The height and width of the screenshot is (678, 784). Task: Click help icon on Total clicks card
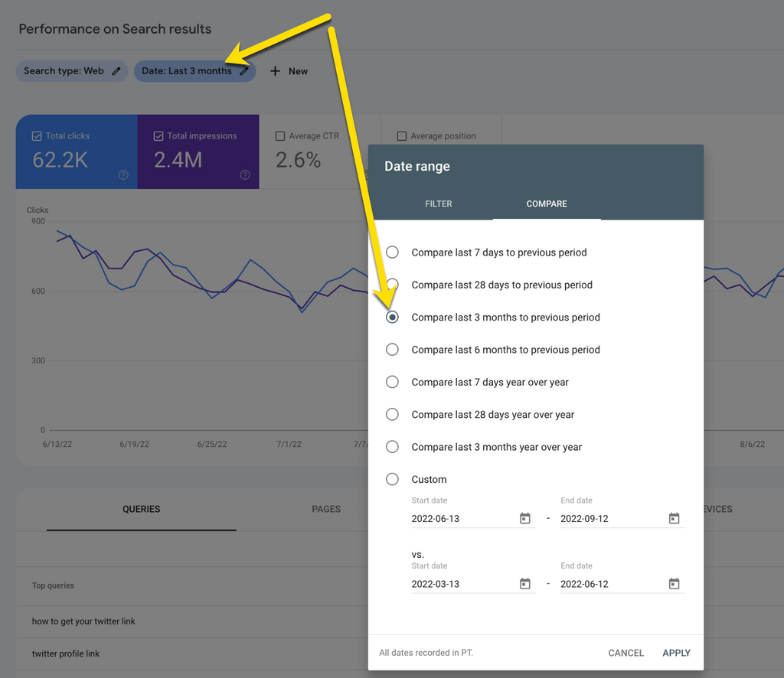[x=123, y=175]
